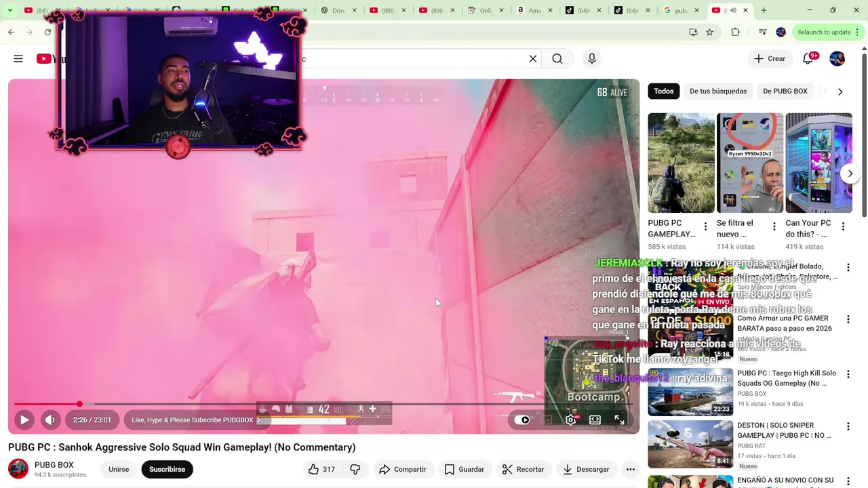Click the red playhead position marker
The image size is (868, 488).
pyautogui.click(x=79, y=404)
